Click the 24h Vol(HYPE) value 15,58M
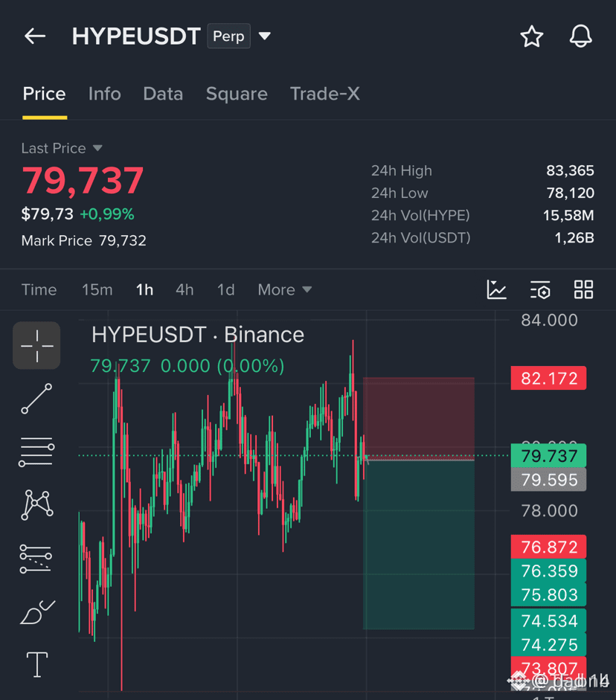This screenshot has width=616, height=700. click(x=568, y=215)
